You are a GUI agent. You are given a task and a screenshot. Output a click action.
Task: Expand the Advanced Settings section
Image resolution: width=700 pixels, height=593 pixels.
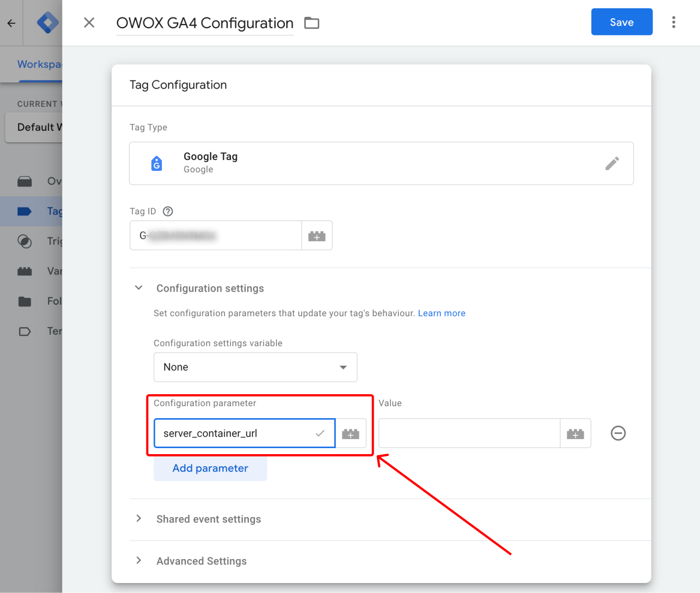pos(139,561)
